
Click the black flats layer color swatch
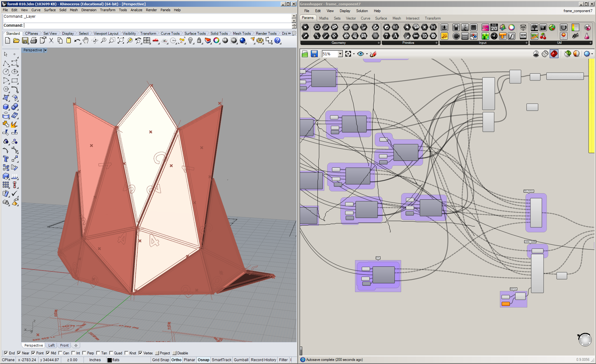109,360
